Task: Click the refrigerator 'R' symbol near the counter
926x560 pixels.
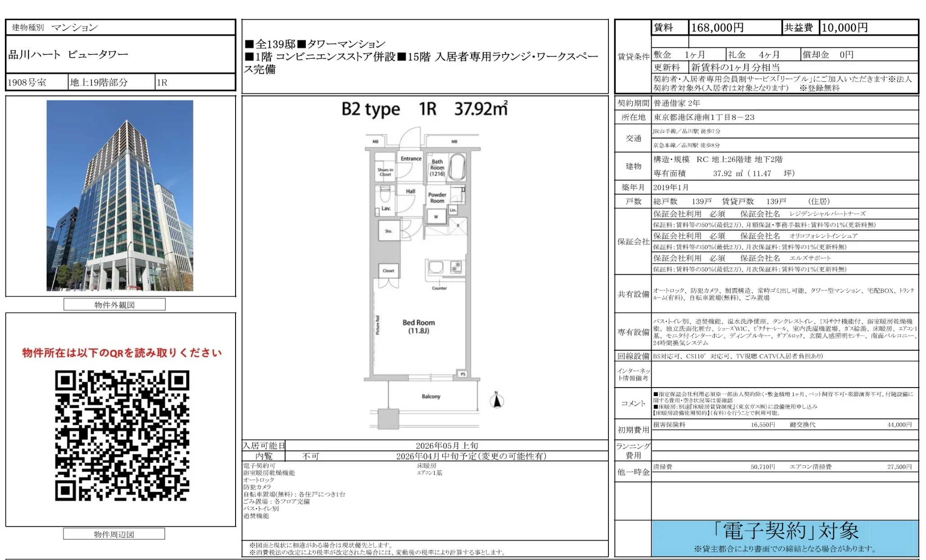Action: 458,225
